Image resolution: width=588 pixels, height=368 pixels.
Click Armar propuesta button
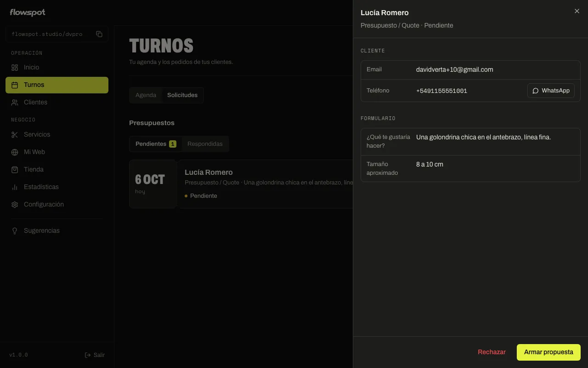[548, 352]
